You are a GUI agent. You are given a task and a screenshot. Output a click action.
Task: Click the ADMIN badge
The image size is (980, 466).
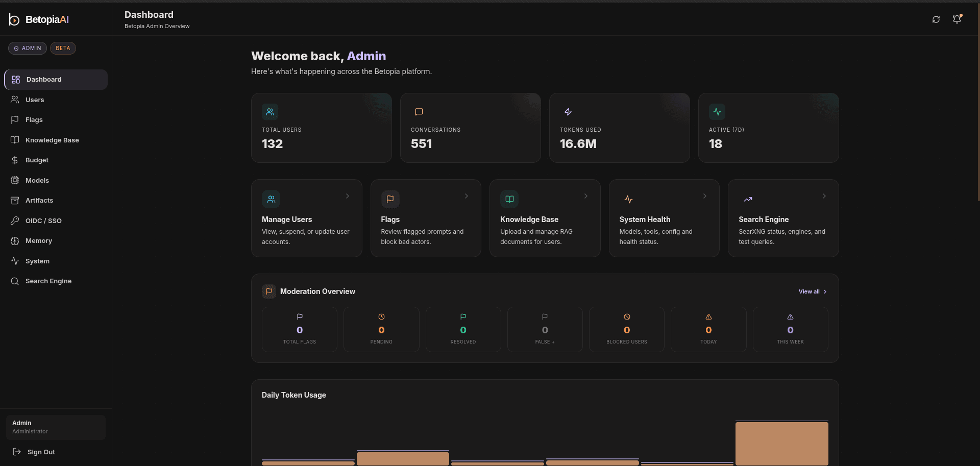(x=28, y=48)
